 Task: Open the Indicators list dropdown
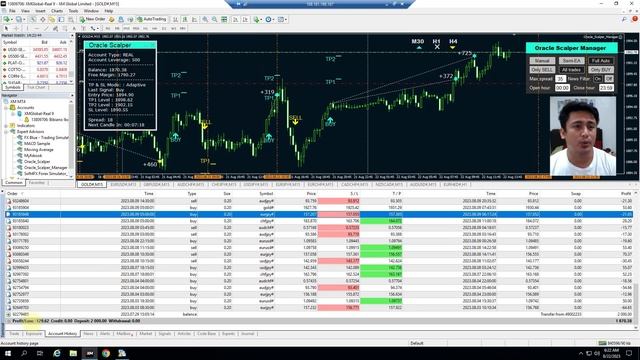tap(261, 19)
